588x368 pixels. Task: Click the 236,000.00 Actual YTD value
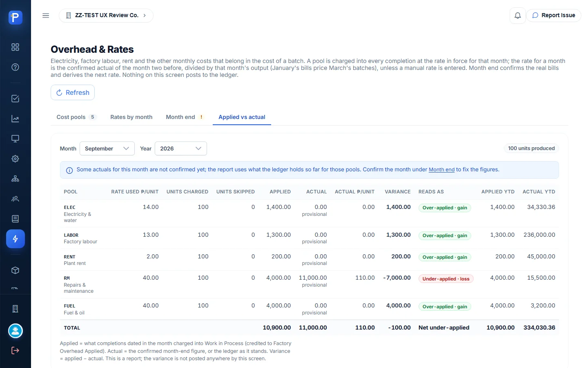539,235
